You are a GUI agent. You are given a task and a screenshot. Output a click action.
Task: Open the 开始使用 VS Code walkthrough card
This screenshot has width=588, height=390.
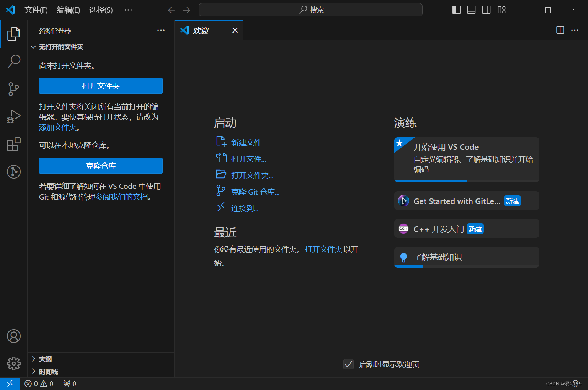(x=467, y=159)
